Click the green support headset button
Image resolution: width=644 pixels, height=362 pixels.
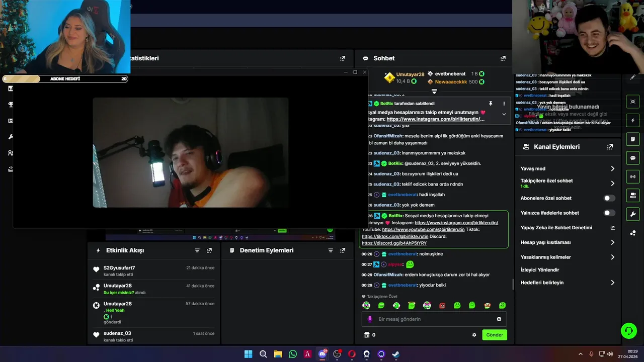628,330
